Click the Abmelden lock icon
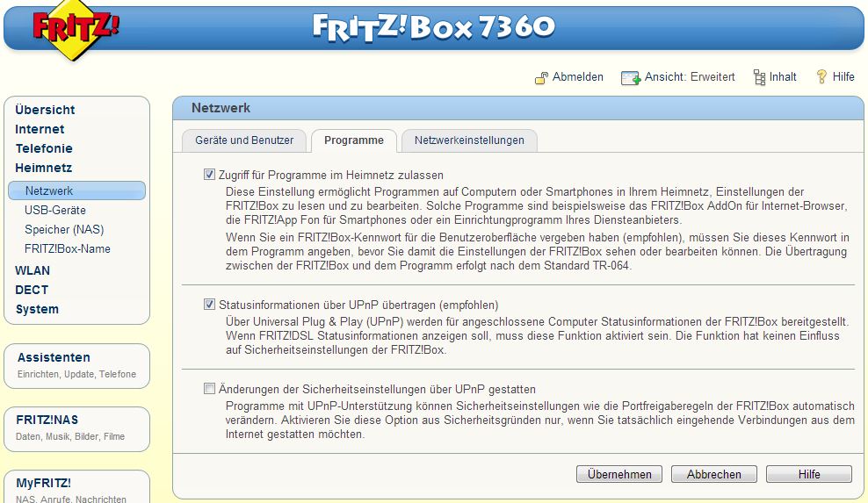868x503 pixels. pyautogui.click(x=541, y=78)
